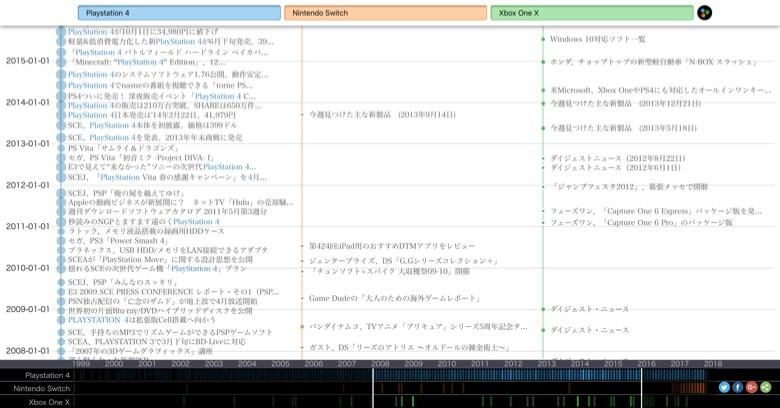780x408 pixels.
Task: Open the 'Windows 10' software list entry
Action: (597, 39)
